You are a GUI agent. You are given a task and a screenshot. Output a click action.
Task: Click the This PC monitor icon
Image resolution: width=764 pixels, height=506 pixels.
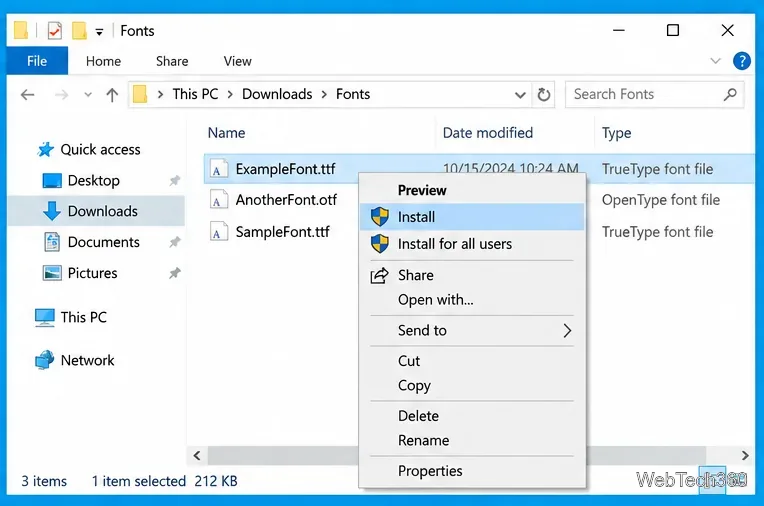45,318
